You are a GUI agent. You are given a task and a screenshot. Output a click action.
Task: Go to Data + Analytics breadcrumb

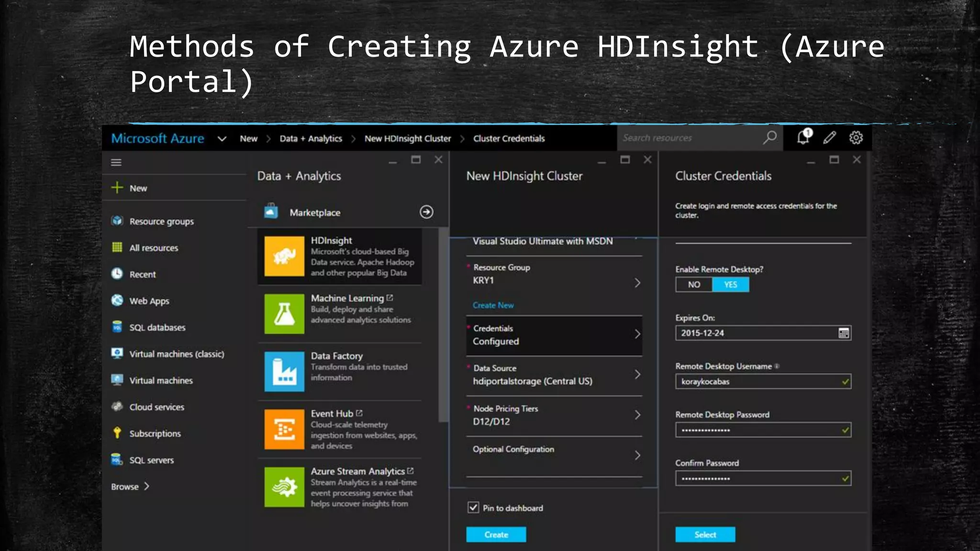tap(311, 139)
